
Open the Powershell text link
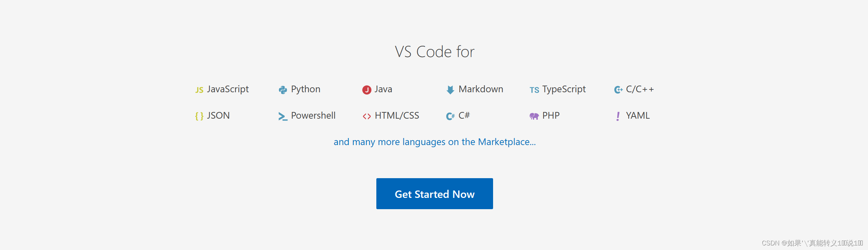[x=313, y=115]
